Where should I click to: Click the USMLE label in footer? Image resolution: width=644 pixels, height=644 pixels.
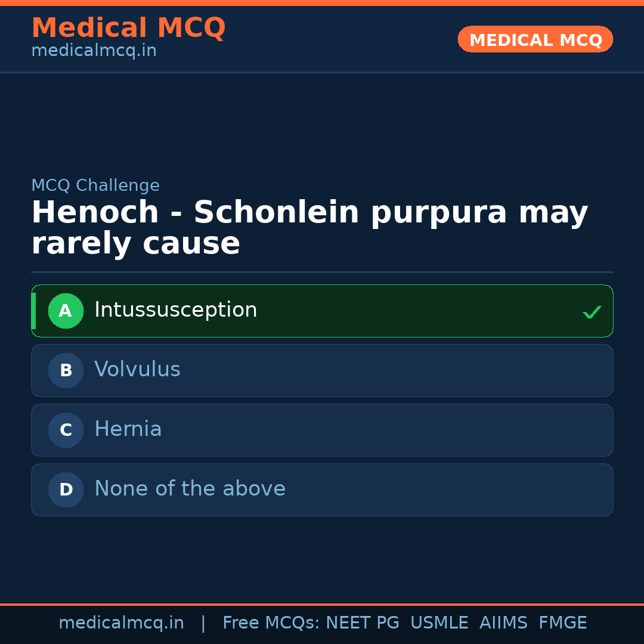439,622
